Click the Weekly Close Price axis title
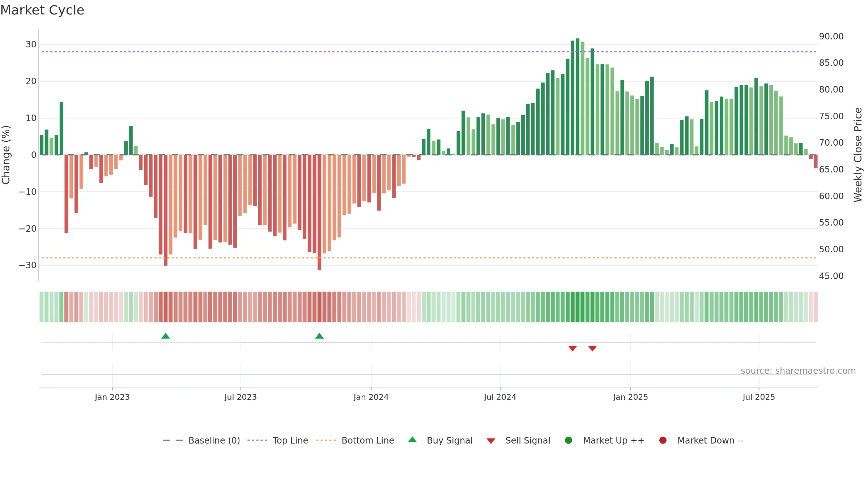The image size is (868, 488). 858,155
